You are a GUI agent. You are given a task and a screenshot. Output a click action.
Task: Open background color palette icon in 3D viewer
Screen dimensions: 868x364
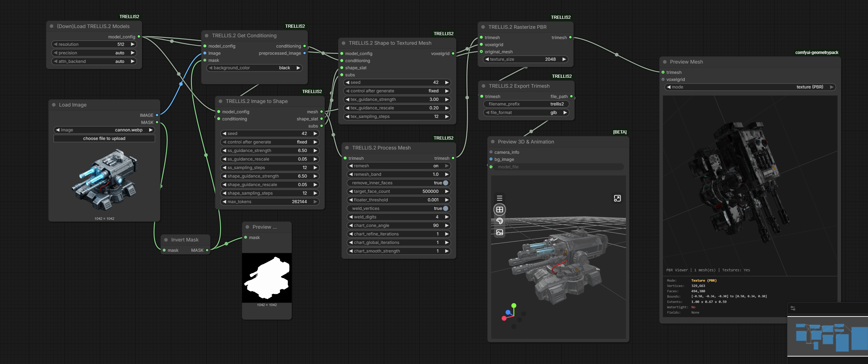click(x=500, y=221)
